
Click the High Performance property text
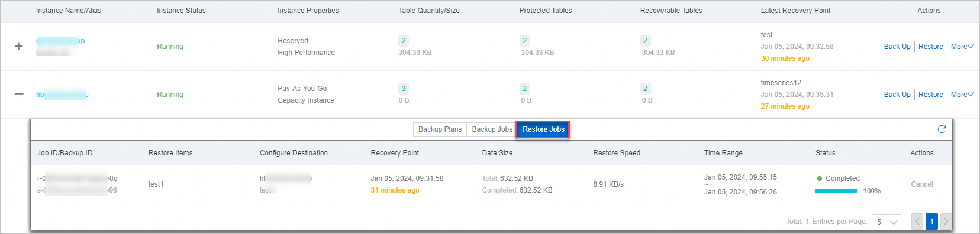pos(306,53)
